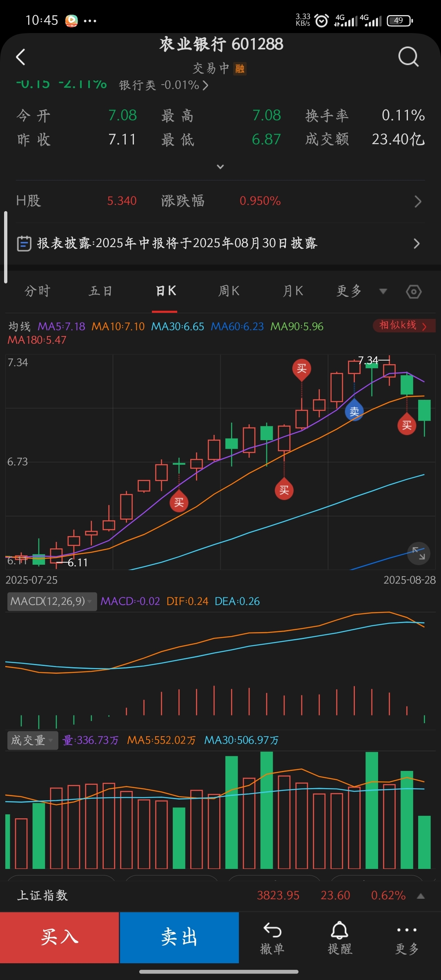Expand more quote details chevron
441x980 pixels.
coord(220,167)
